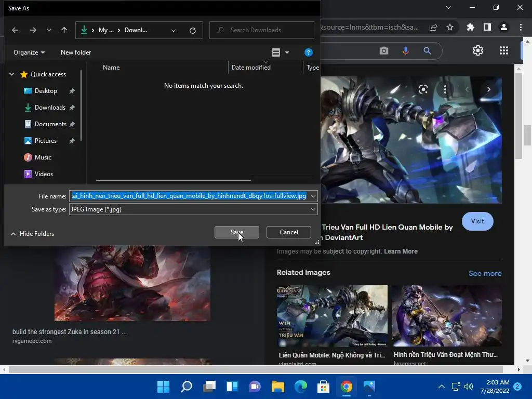
Task: Click the browser horizontal scrollbar
Action: (256, 369)
